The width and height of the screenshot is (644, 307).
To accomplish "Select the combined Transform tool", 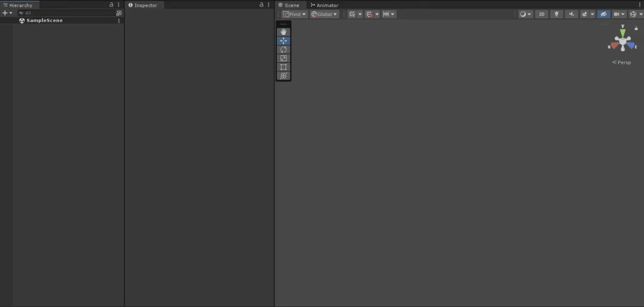I will pyautogui.click(x=283, y=76).
